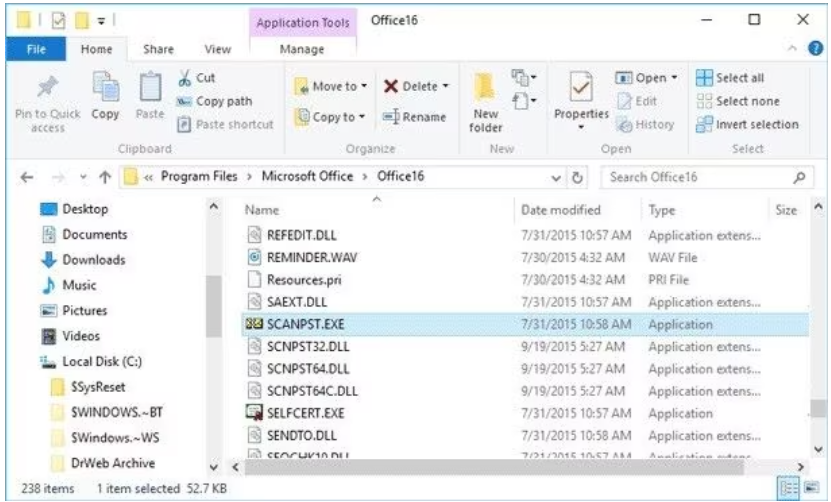Open Documents in the navigation pane
The width and height of the screenshot is (831, 502).
point(84,234)
